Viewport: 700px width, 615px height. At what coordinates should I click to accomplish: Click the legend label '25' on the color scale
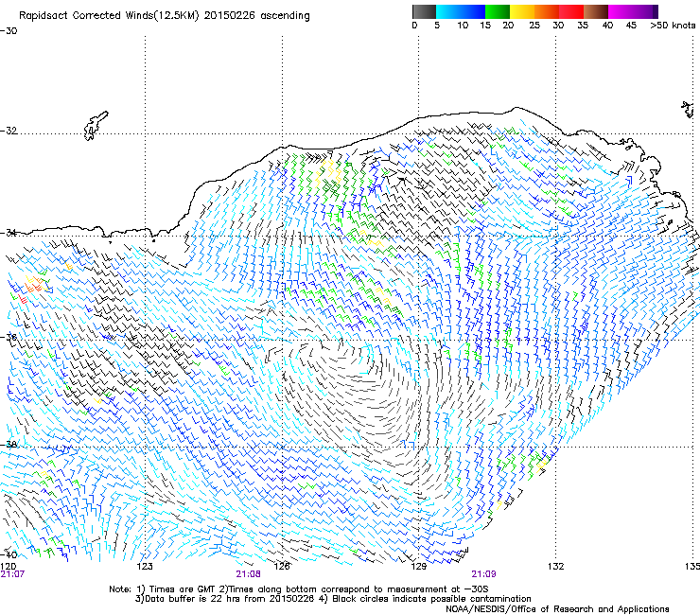[x=534, y=26]
